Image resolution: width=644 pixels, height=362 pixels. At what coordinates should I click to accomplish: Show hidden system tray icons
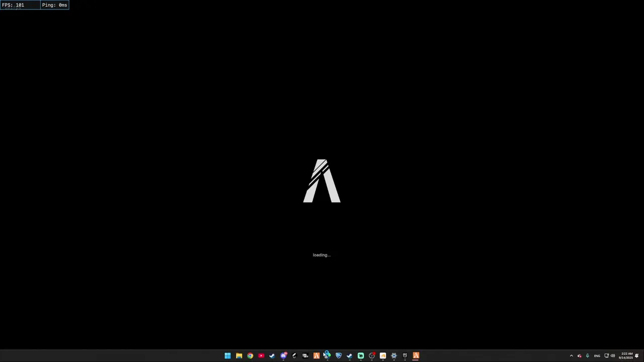[571, 356]
